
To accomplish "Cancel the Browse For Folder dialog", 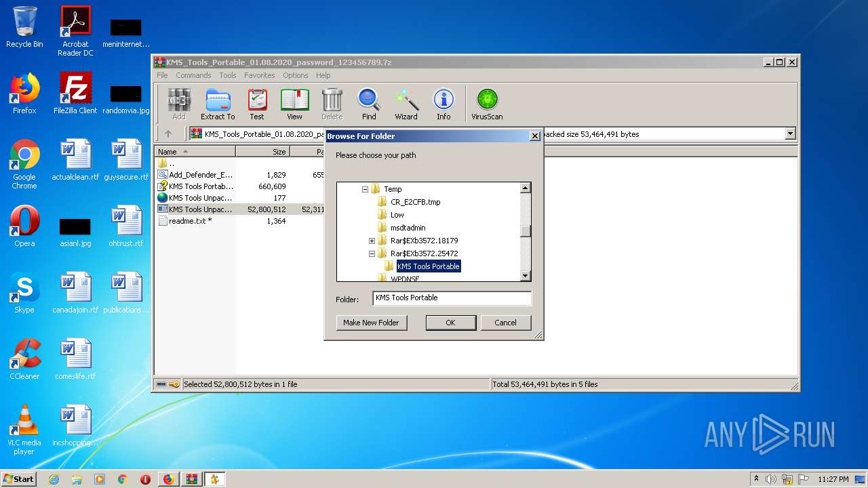I will 505,323.
